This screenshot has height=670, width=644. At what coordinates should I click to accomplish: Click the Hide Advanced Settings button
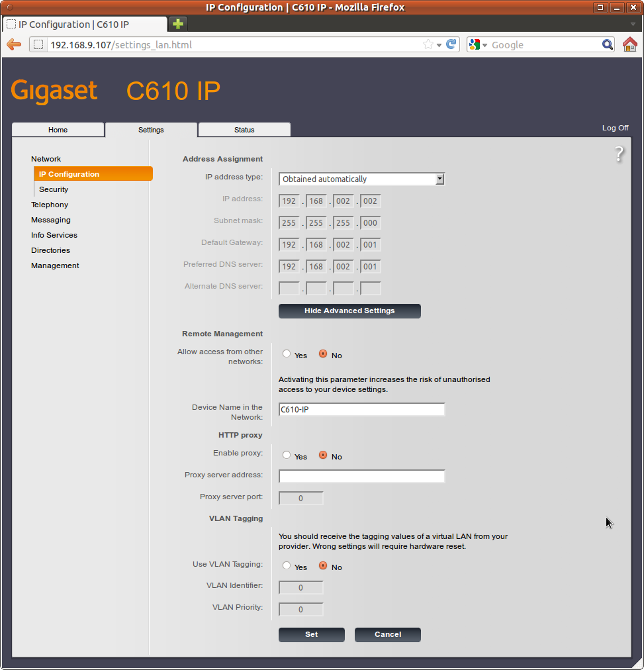click(349, 311)
